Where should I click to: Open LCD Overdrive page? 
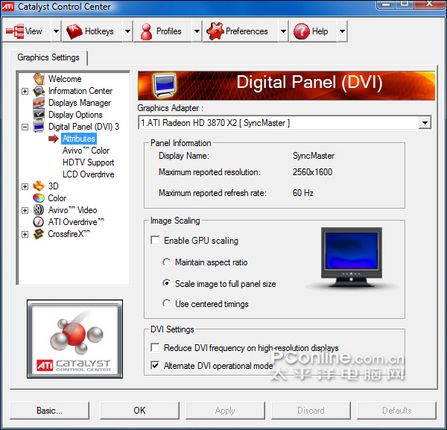88,174
